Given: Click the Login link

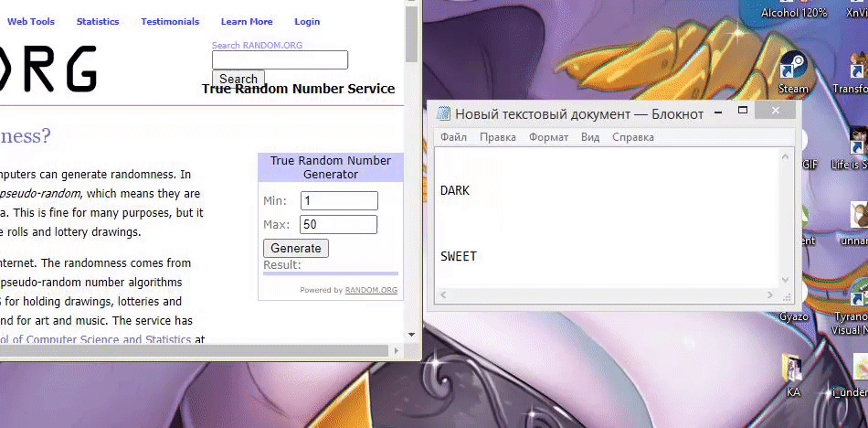Looking at the screenshot, I should [x=307, y=22].
